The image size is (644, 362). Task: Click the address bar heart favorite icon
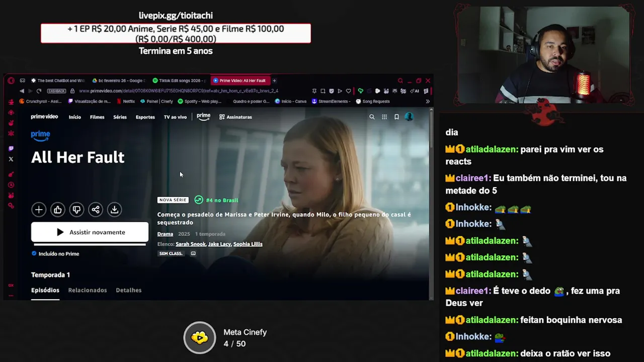[348, 91]
